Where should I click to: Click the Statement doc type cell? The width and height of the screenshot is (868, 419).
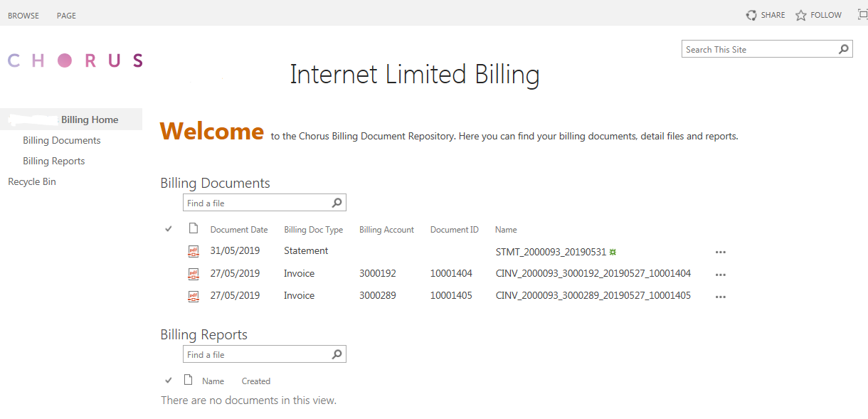pos(306,250)
